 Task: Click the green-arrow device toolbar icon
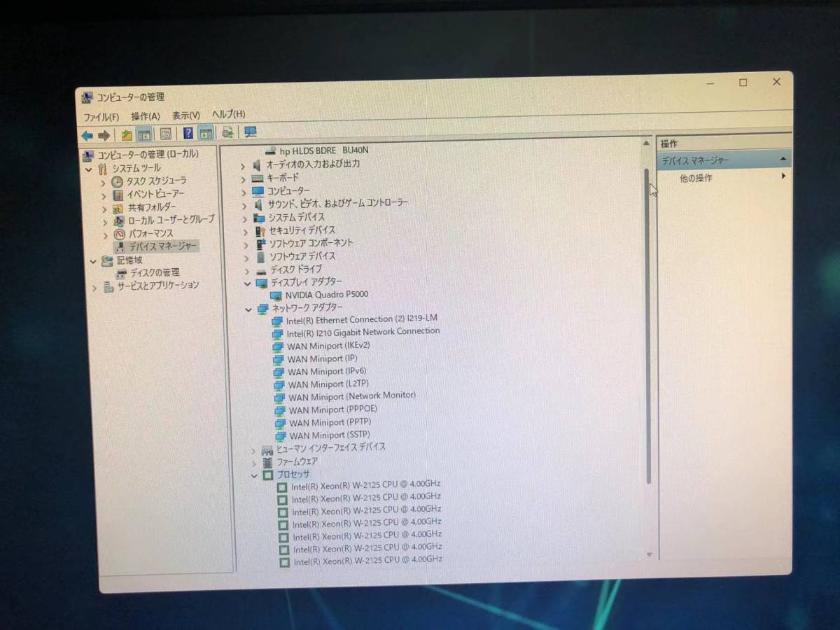coord(227,132)
